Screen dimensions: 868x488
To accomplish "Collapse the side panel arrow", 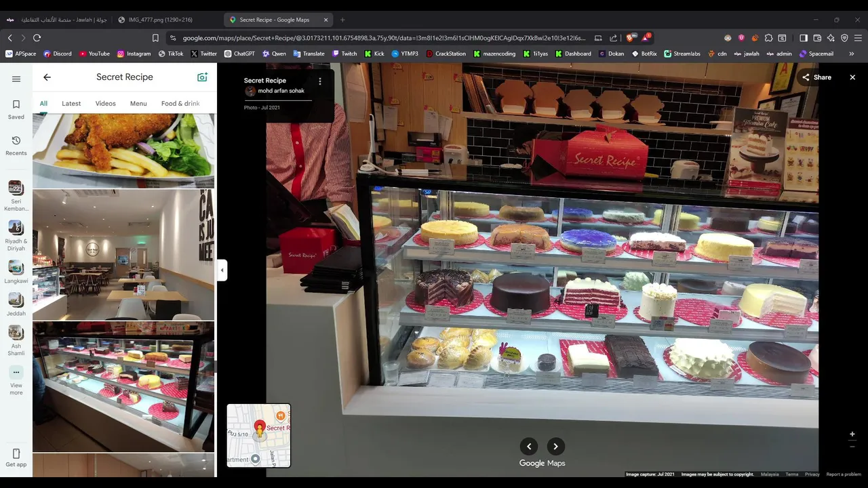I will [x=222, y=270].
